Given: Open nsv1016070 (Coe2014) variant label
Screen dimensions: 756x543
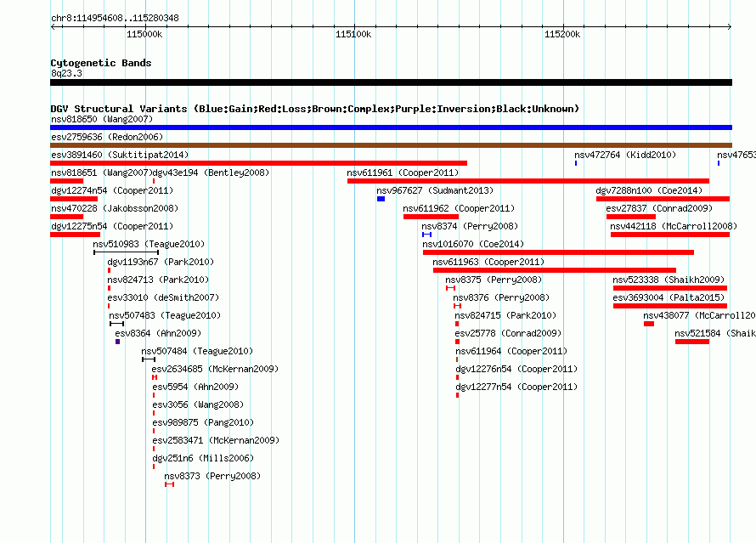Looking at the screenshot, I should (x=473, y=244).
